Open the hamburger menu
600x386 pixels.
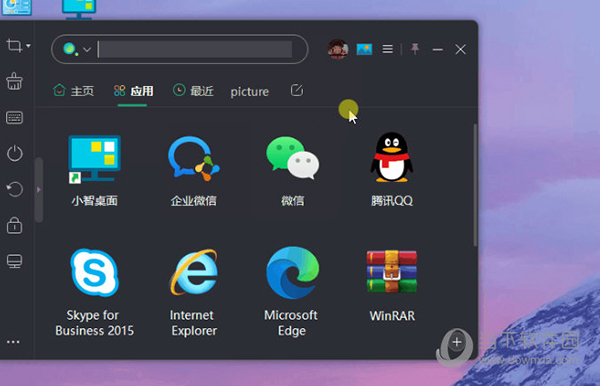(388, 49)
